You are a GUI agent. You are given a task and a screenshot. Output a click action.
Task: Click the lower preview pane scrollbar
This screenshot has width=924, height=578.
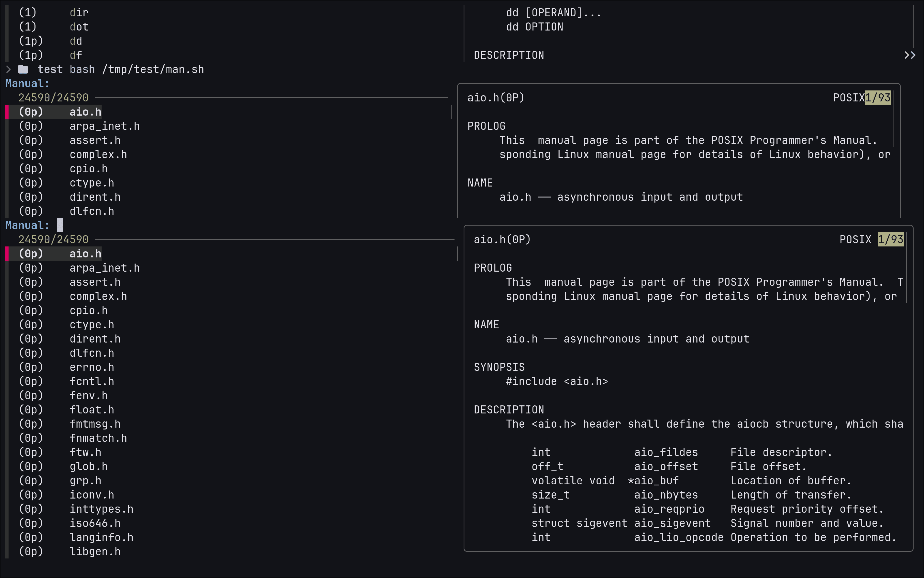(x=907, y=268)
